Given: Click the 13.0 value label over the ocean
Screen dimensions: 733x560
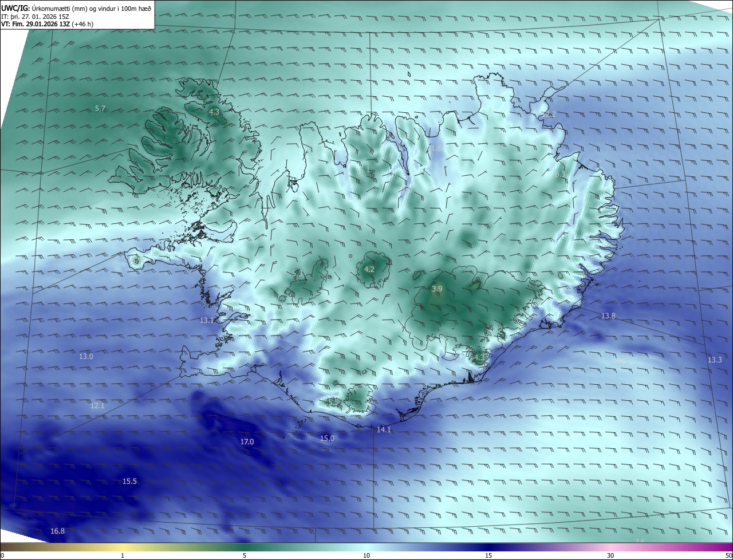Looking at the screenshot, I should [x=86, y=357].
